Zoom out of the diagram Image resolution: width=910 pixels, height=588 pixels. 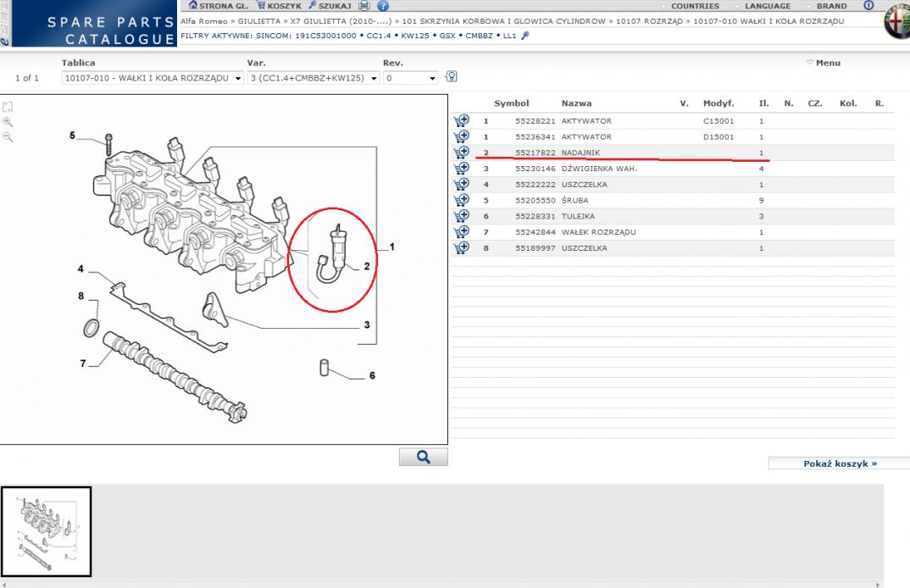click(8, 137)
